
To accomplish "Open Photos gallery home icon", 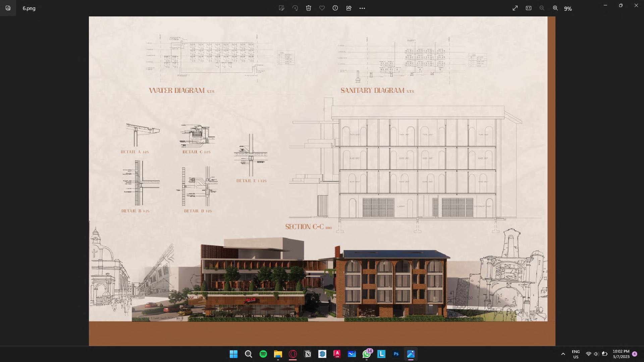I will (8, 8).
